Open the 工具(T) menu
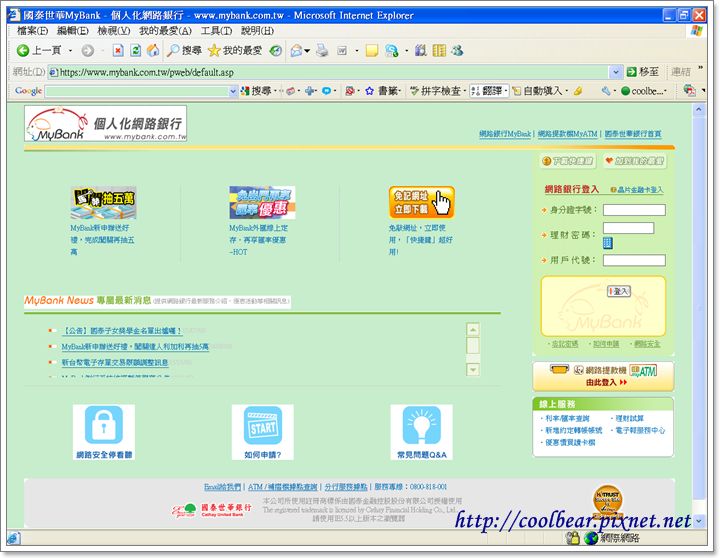This screenshot has width=720, height=558. pyautogui.click(x=216, y=31)
